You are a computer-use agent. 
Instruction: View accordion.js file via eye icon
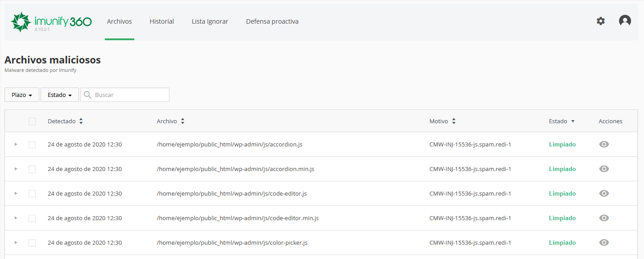(x=604, y=144)
